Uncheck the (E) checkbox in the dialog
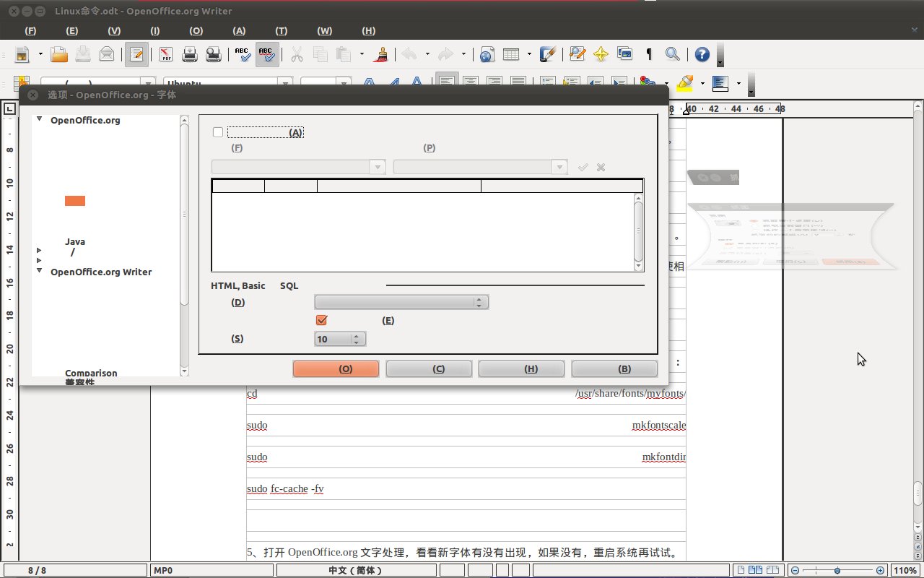Screen dimensions: 924x578 click(321, 319)
